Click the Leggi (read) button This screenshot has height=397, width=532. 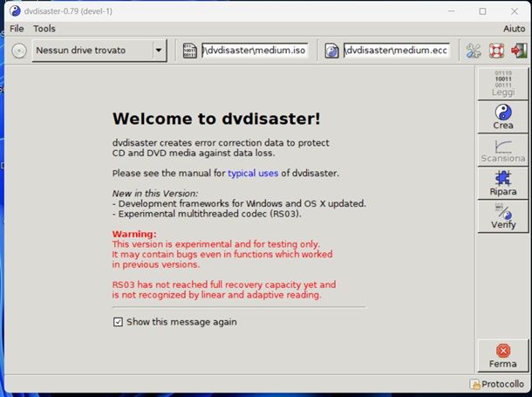(503, 84)
